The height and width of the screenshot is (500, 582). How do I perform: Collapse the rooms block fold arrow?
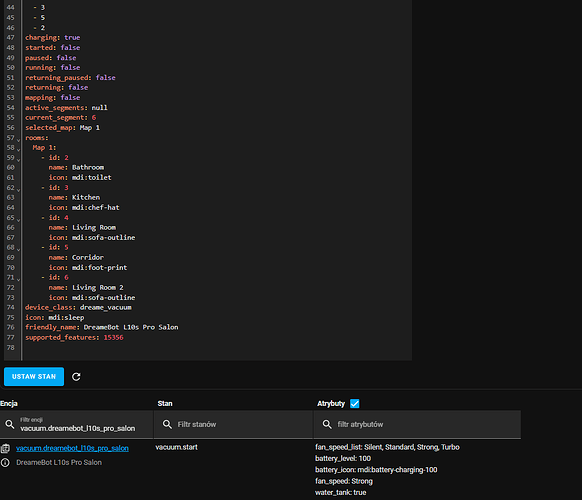[x=18, y=140]
